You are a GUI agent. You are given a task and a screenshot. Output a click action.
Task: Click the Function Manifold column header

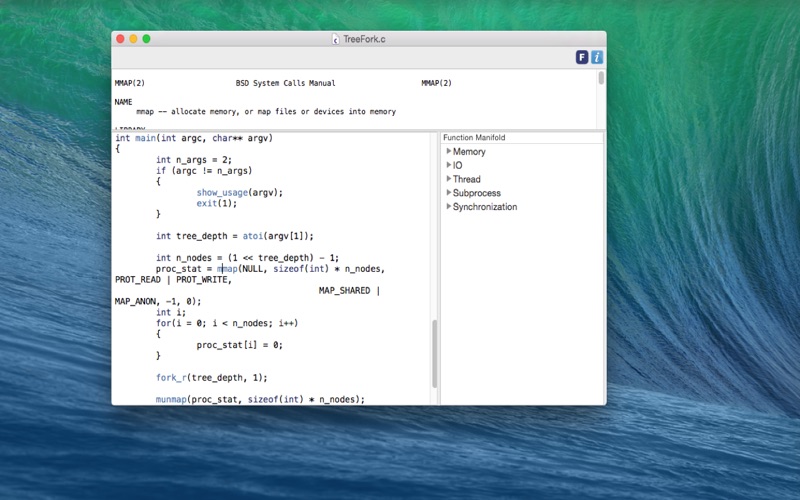(x=522, y=138)
